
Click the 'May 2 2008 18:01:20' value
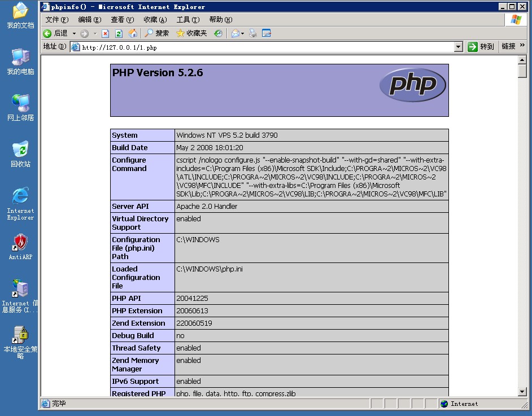pos(210,147)
